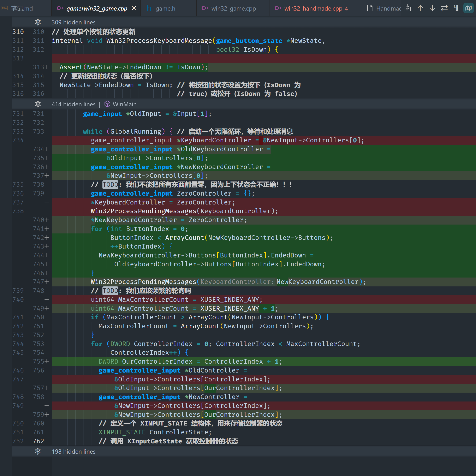Click the game_button_state type name

pos(249,41)
